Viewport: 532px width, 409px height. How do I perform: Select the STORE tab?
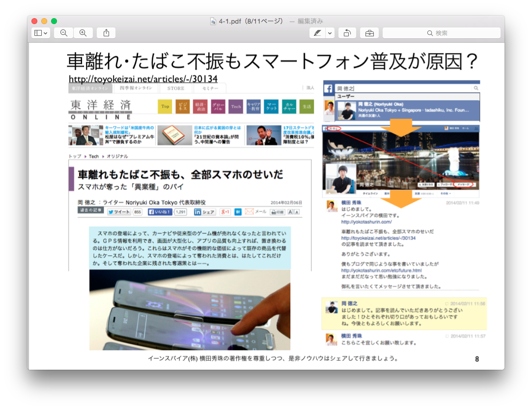pos(176,88)
